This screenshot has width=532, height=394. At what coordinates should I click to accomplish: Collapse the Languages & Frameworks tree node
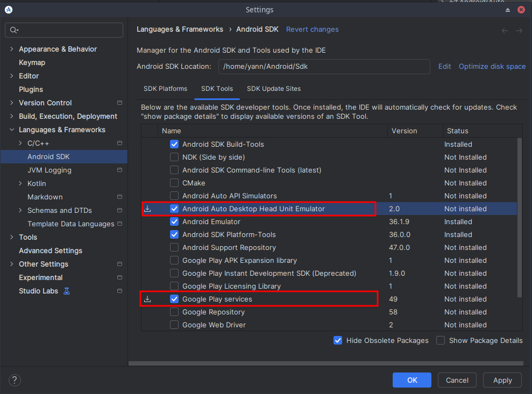[x=12, y=130]
